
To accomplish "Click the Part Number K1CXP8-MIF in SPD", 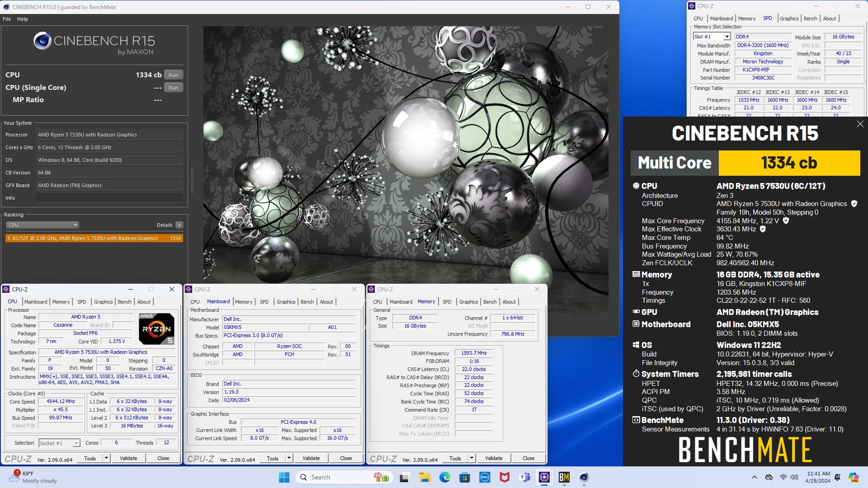I will [x=763, y=70].
